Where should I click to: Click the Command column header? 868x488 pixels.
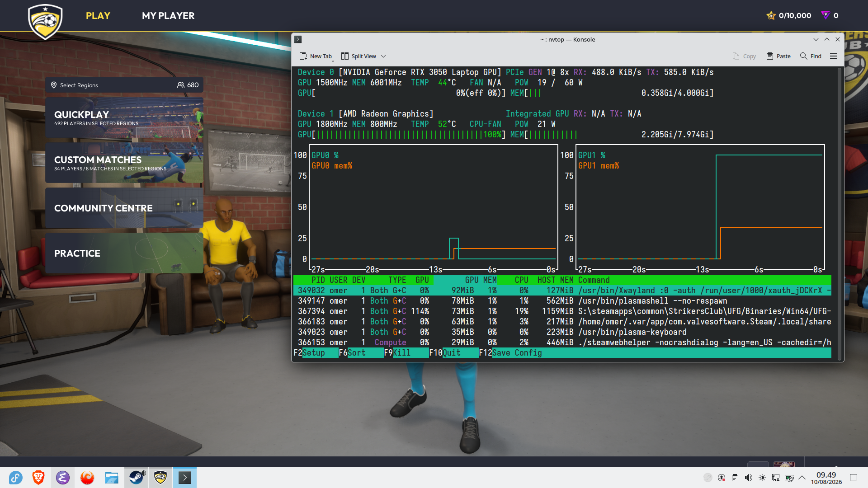pyautogui.click(x=594, y=280)
